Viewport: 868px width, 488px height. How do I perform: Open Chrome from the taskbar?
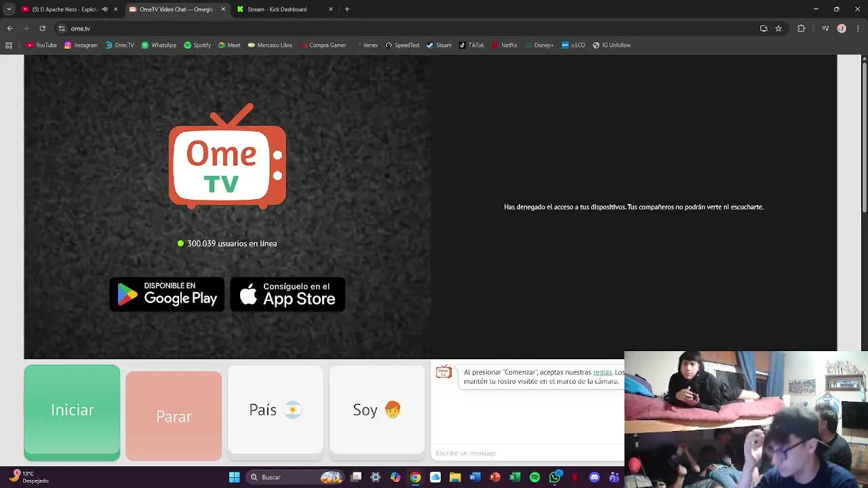point(415,477)
